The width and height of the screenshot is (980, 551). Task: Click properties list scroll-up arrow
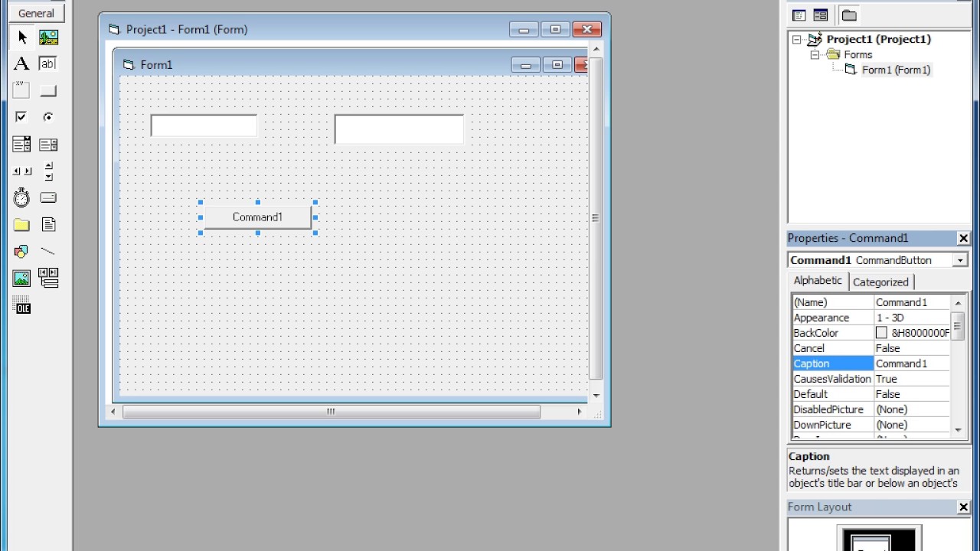point(958,303)
